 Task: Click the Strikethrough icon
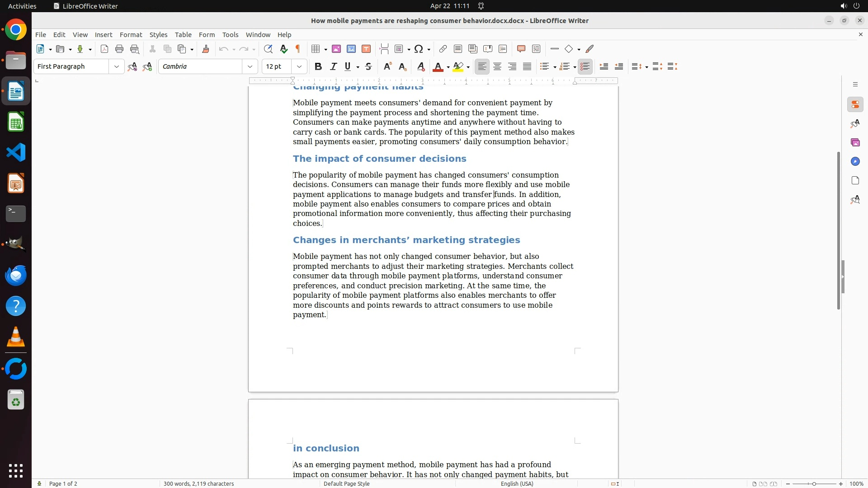click(x=368, y=67)
